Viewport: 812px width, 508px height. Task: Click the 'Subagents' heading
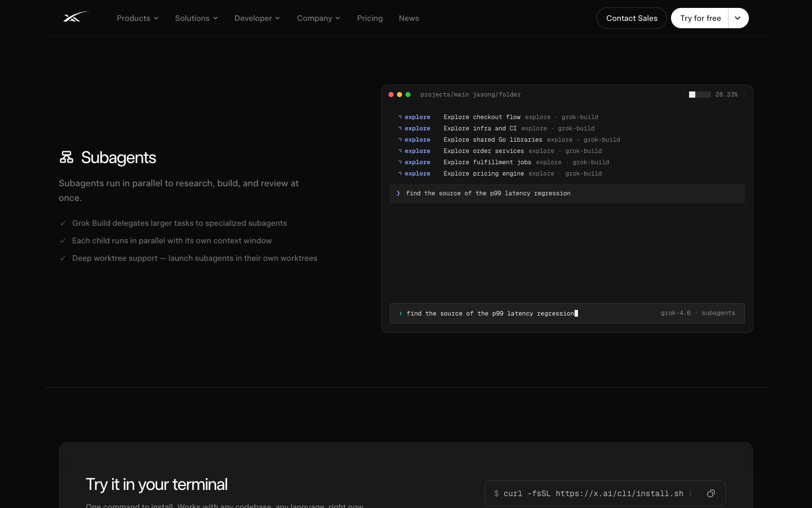coord(118,157)
